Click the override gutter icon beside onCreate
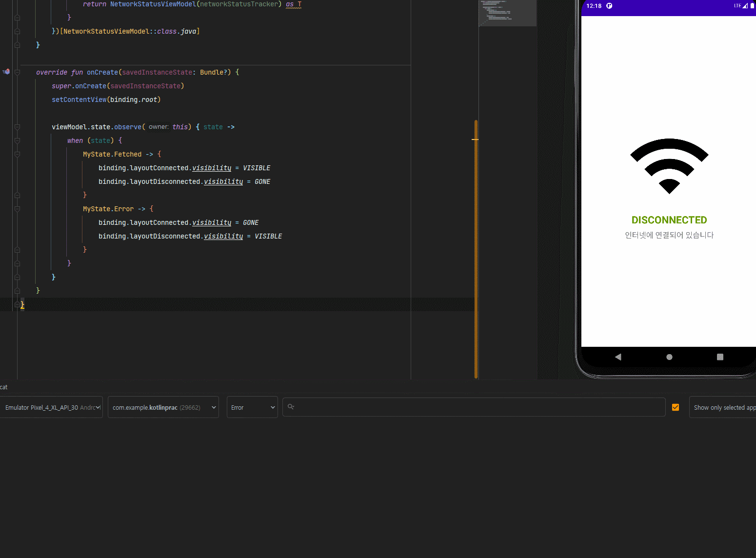 coord(6,72)
